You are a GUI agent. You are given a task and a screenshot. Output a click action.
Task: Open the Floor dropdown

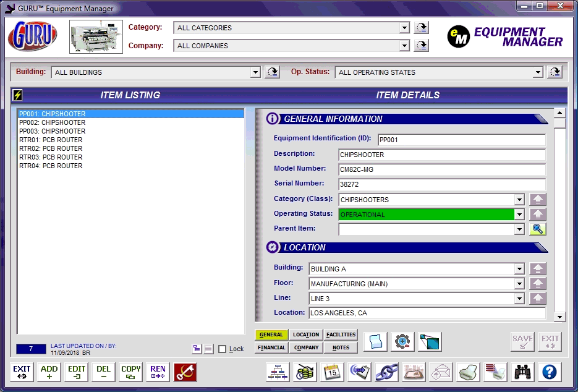(519, 284)
